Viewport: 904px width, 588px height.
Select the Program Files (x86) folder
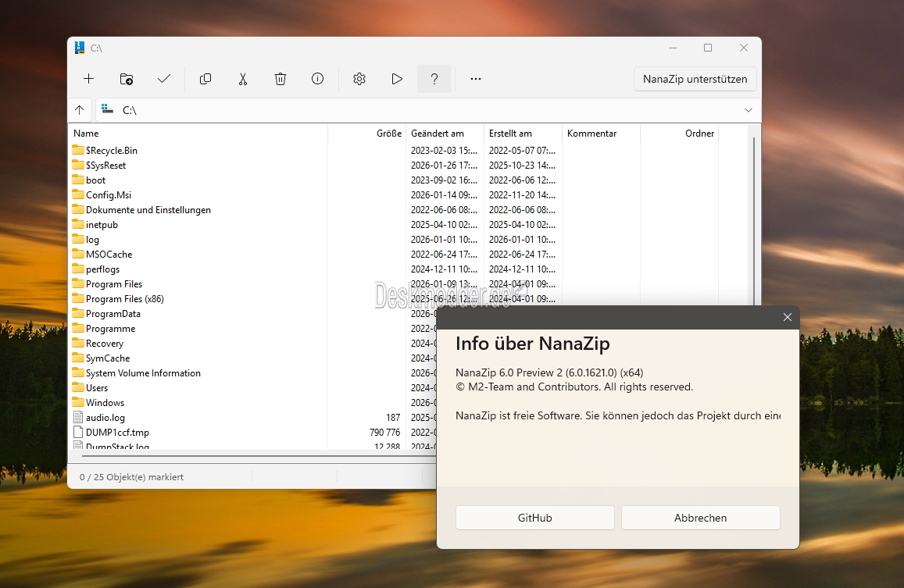pos(124,299)
